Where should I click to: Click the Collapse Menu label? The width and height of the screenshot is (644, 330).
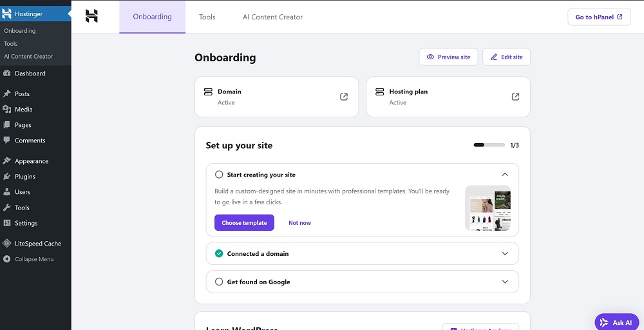click(34, 259)
